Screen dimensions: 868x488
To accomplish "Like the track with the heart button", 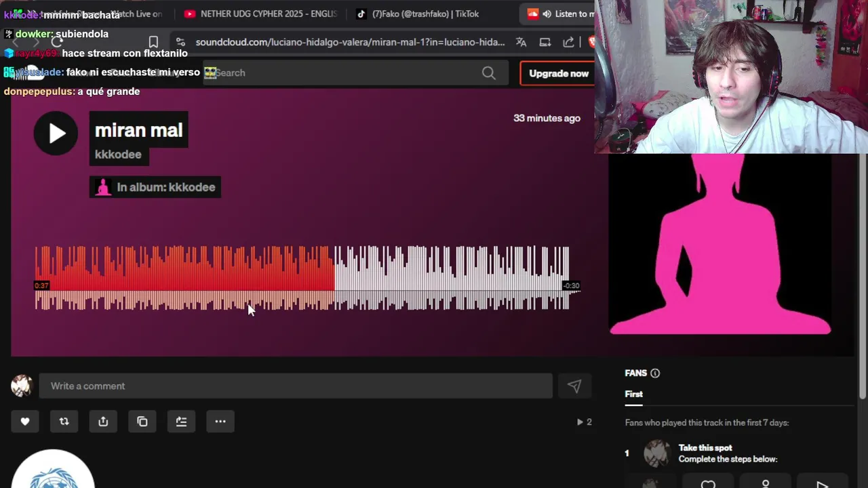I will [25, 422].
